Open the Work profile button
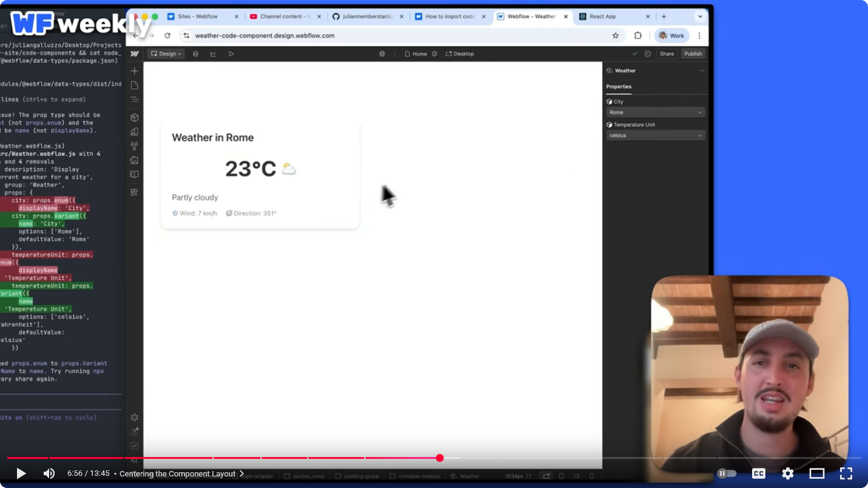The image size is (868, 488). 671,36
